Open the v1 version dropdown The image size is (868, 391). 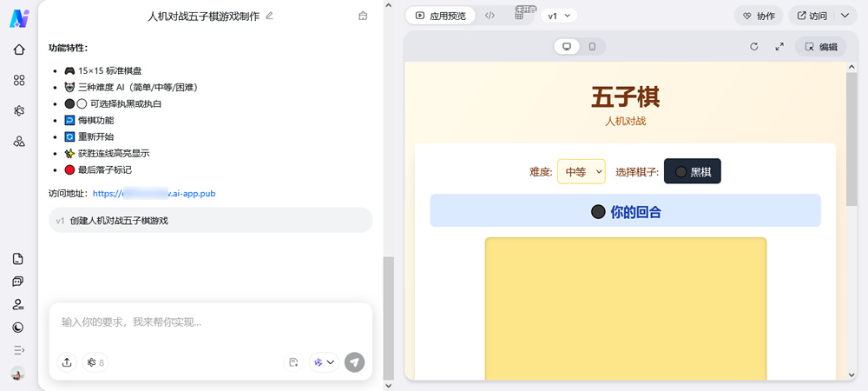560,16
